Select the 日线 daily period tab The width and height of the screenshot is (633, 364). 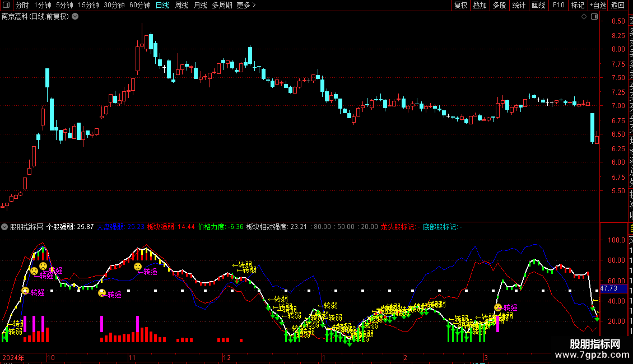click(162, 5)
